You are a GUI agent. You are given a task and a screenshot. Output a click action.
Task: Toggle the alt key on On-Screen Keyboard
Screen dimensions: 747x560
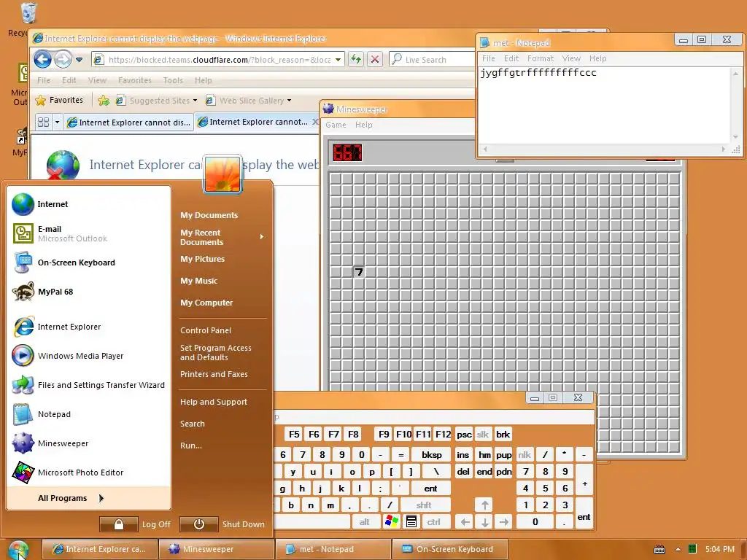(365, 522)
